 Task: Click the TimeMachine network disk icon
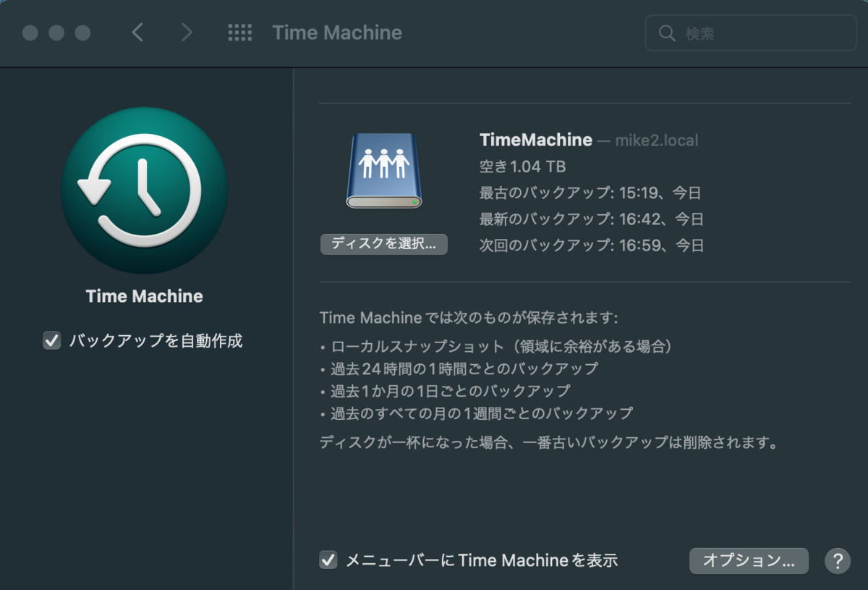[384, 171]
